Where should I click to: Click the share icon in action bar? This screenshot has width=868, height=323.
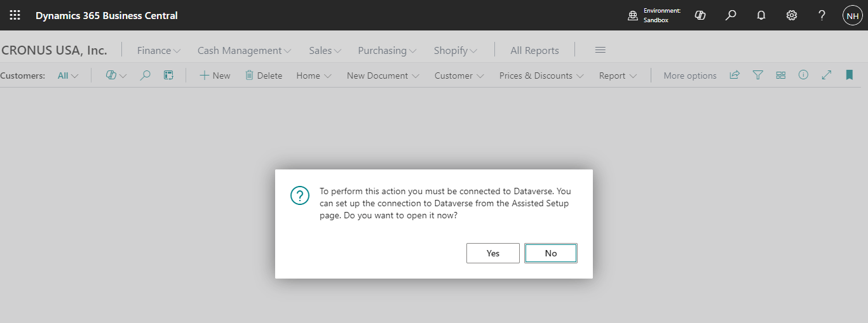(735, 76)
